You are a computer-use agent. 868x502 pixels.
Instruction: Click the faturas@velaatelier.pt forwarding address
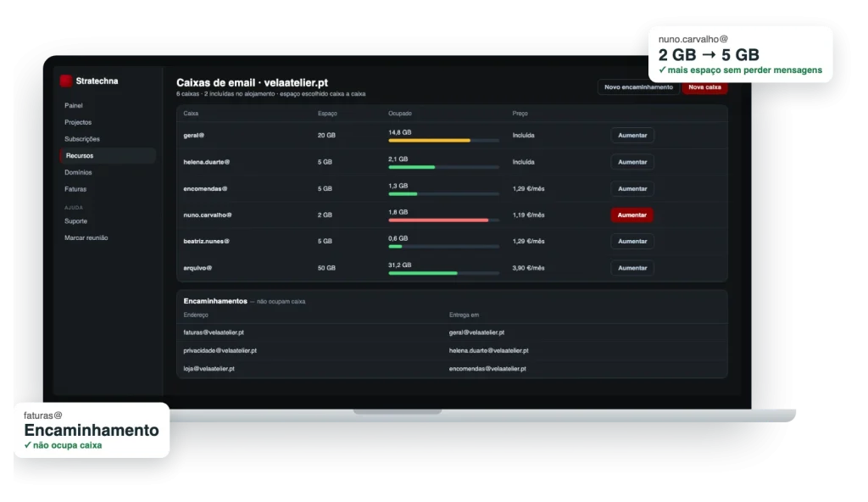point(214,332)
